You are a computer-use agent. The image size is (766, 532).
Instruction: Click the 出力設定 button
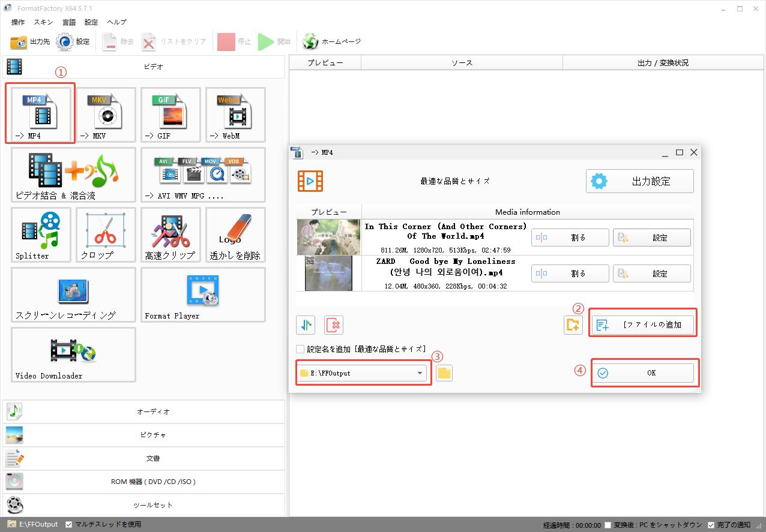[x=639, y=181]
